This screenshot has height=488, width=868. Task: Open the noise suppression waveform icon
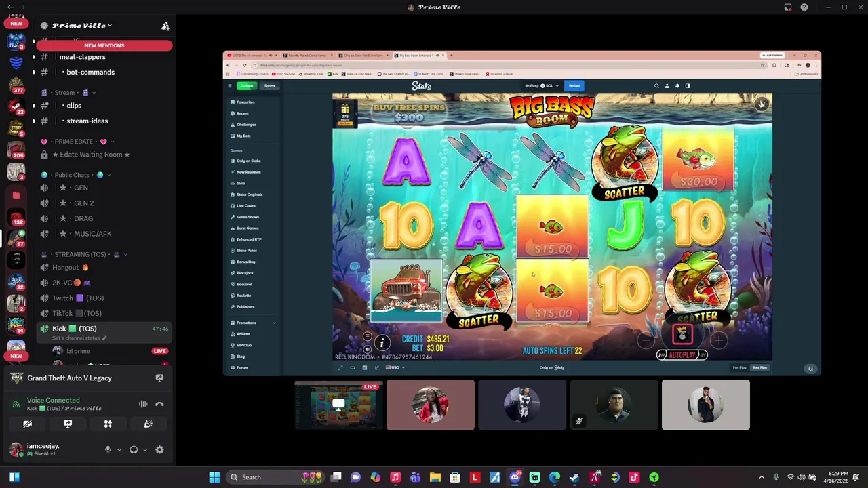point(143,404)
